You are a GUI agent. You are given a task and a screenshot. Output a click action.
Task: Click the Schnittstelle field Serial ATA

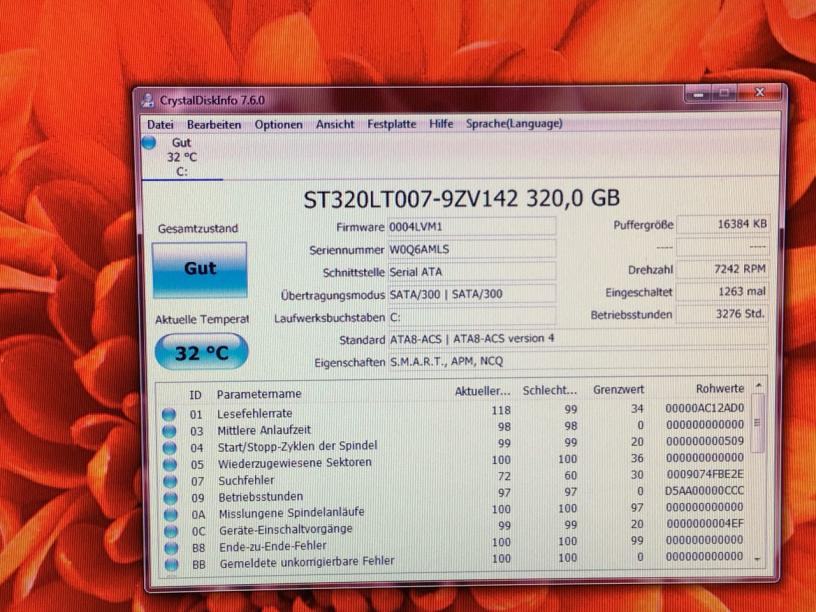(x=472, y=272)
